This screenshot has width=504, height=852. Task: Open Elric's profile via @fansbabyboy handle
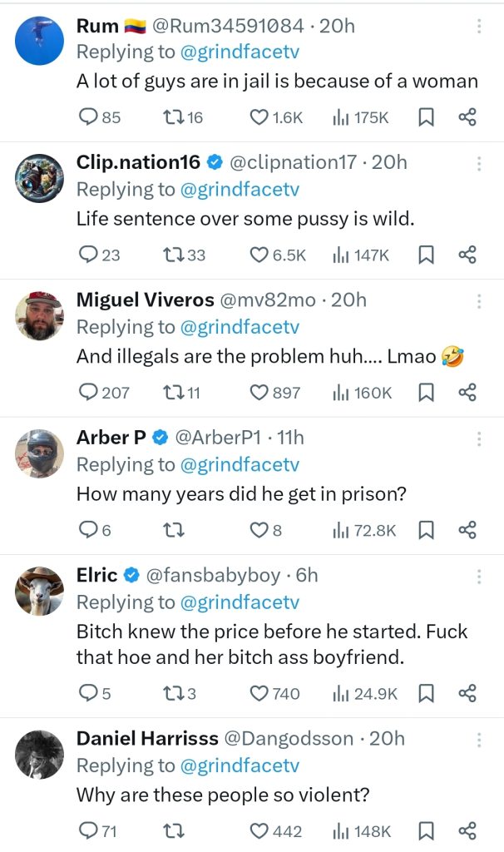coord(215,575)
